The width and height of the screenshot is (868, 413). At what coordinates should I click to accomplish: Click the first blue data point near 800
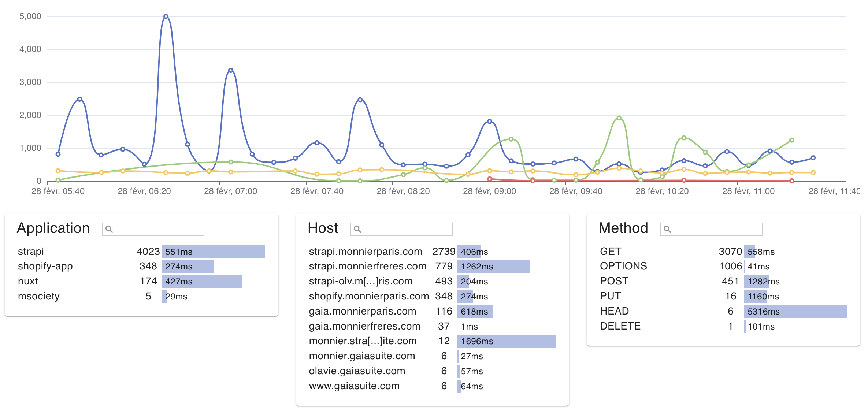58,154
